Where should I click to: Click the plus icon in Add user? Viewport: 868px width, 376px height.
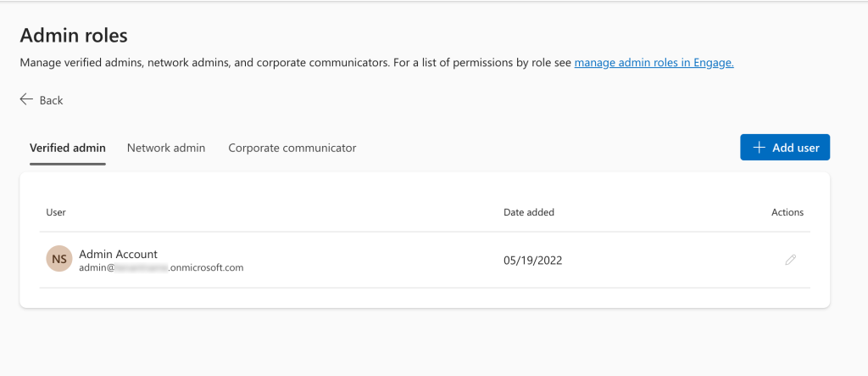[x=759, y=148]
